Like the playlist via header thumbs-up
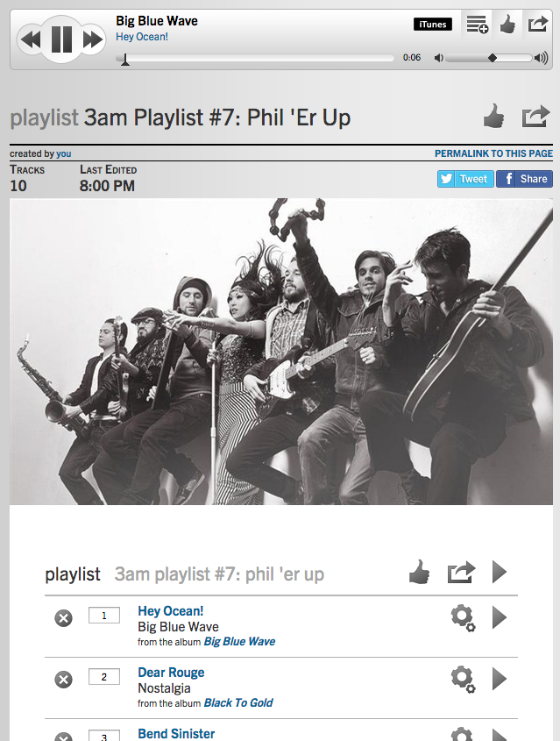 pyautogui.click(x=494, y=117)
